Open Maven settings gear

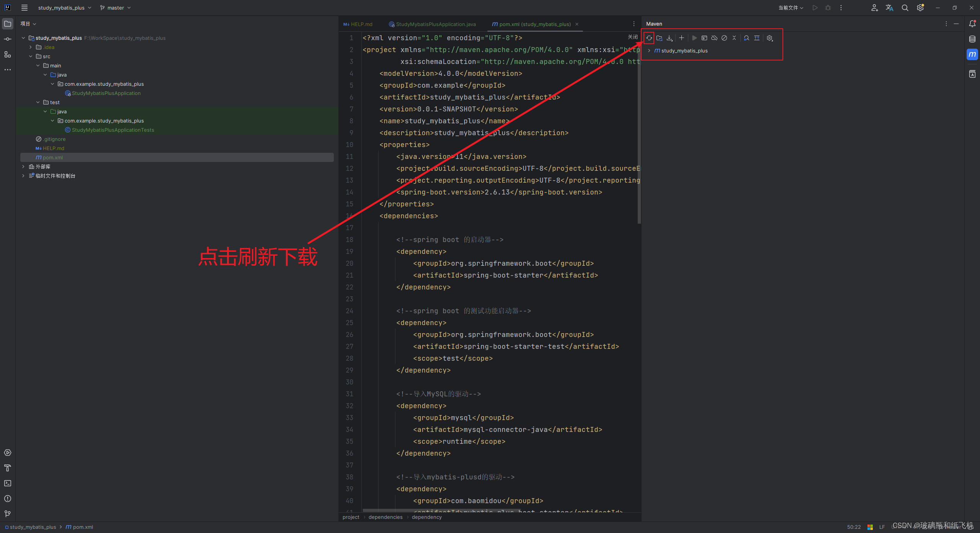pos(770,38)
